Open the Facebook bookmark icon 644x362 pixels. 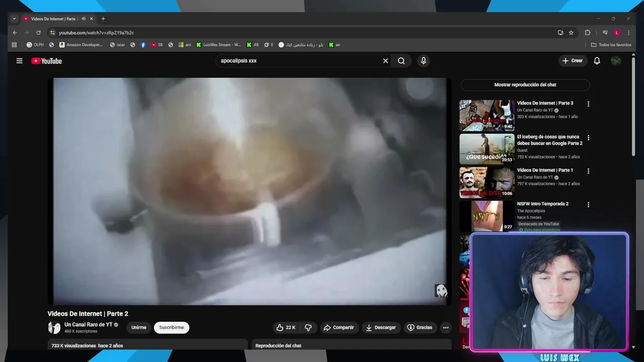tap(143, 45)
